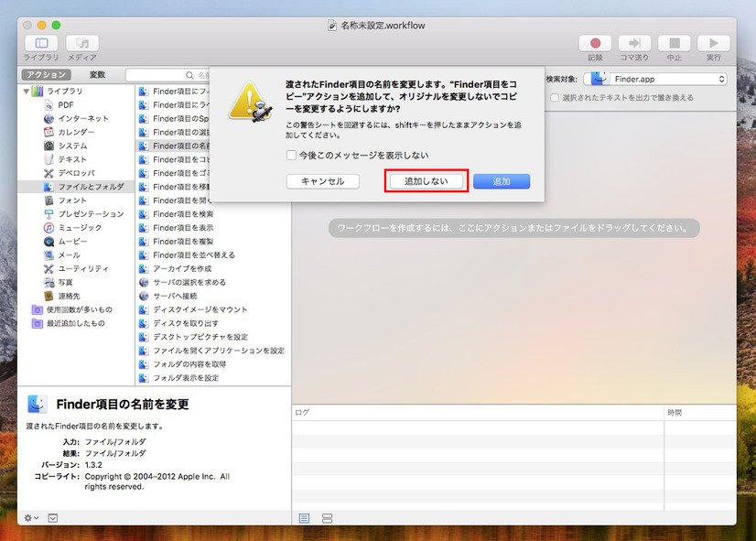Show the variables view icon below workflow
The width and height of the screenshot is (756, 541).
328,518
